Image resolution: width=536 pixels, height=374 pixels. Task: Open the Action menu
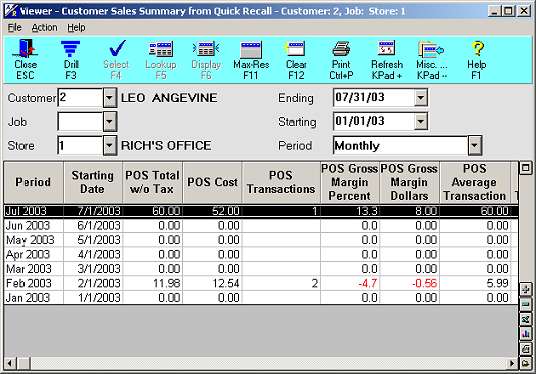click(x=44, y=27)
